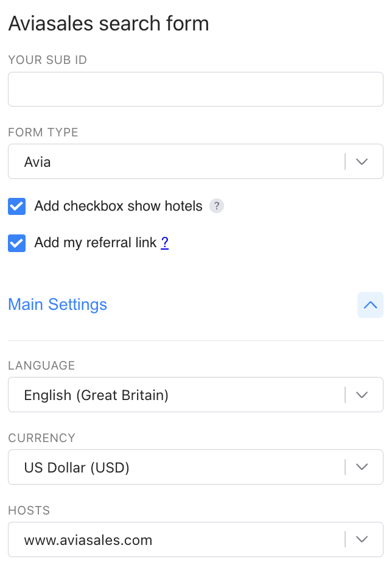This screenshot has height=576, width=392.
Task: Click the down chevron in Currency field
Action: (x=362, y=467)
